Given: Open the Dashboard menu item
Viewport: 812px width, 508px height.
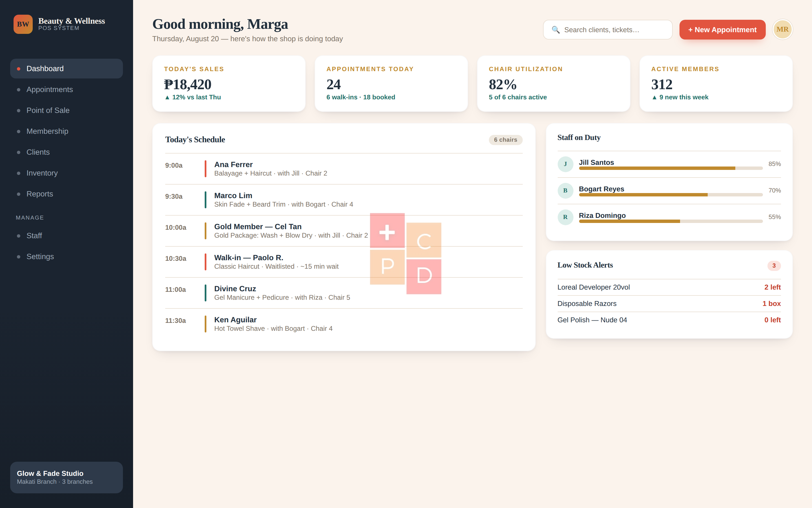Looking at the screenshot, I should [67, 69].
